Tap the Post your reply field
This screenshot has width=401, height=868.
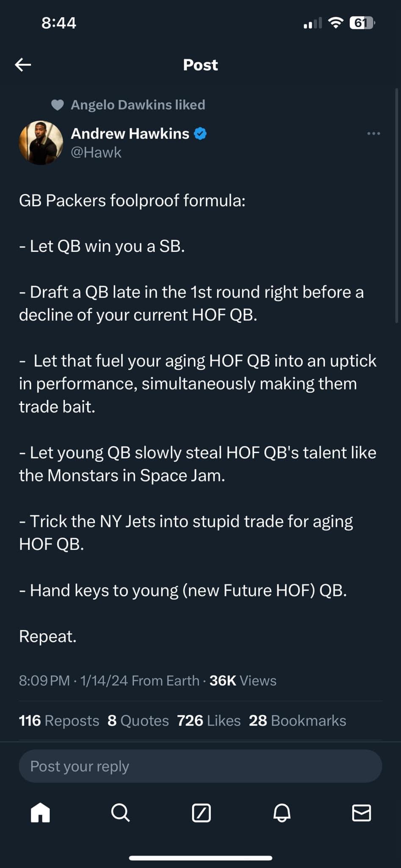pos(200,766)
